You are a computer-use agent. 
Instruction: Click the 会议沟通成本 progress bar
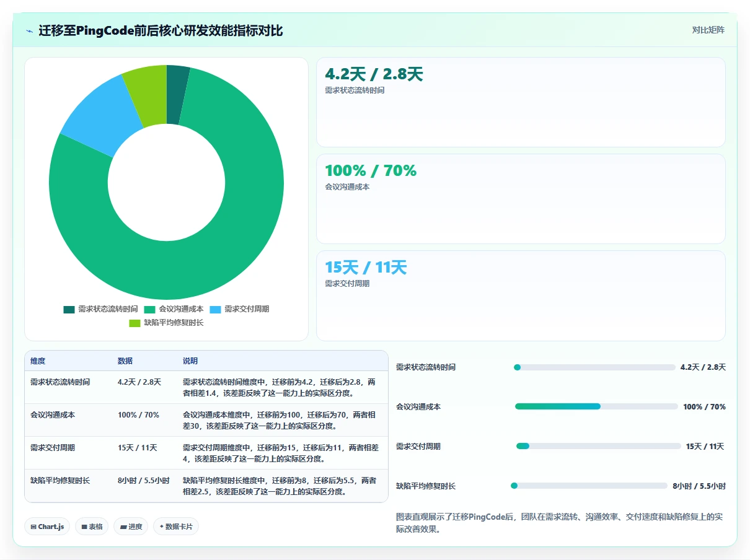coord(596,406)
